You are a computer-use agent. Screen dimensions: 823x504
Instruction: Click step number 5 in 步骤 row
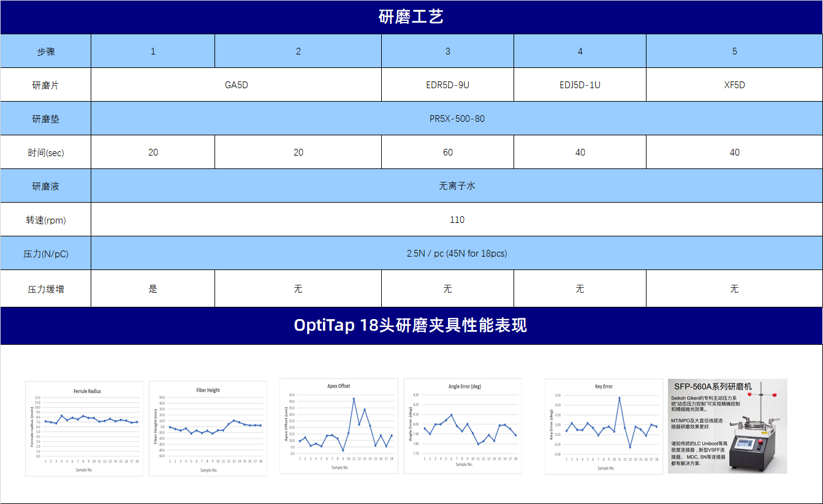tap(735, 51)
